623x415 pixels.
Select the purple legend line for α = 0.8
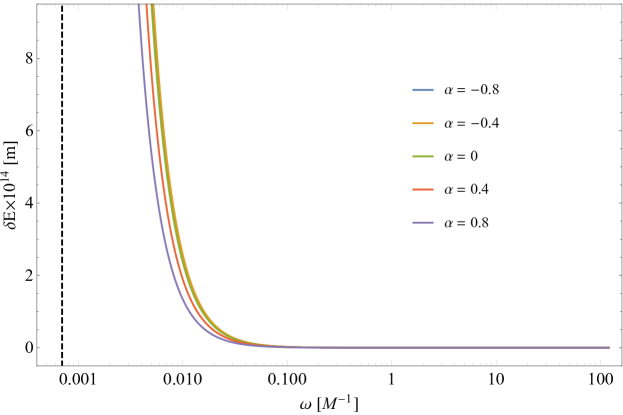(423, 223)
